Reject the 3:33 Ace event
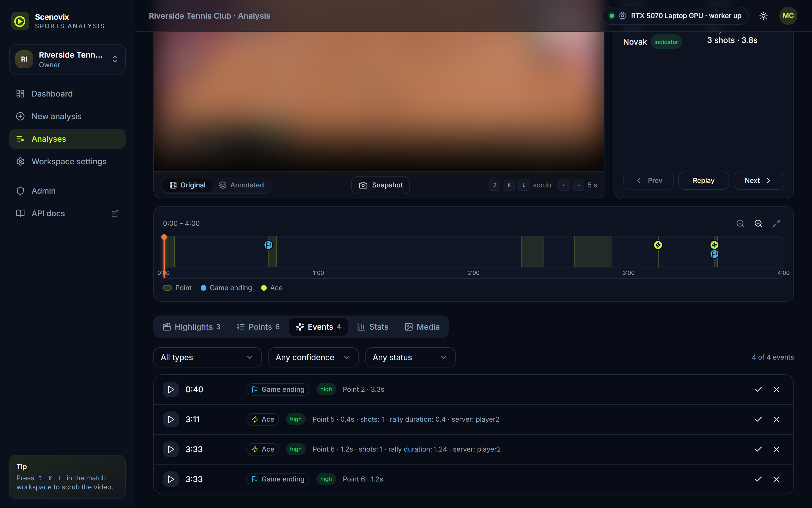This screenshot has height=508, width=812. click(x=776, y=449)
